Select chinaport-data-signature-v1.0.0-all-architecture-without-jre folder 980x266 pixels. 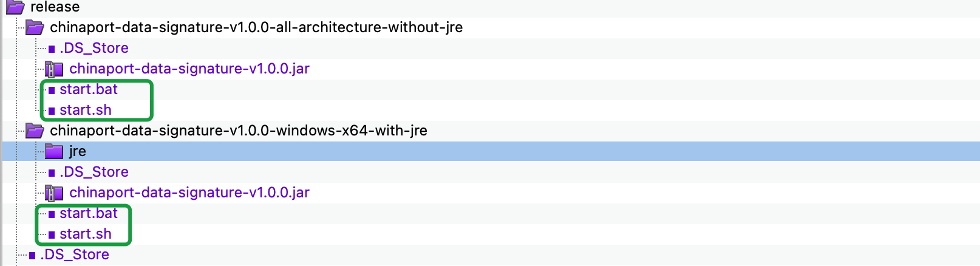coord(256,27)
